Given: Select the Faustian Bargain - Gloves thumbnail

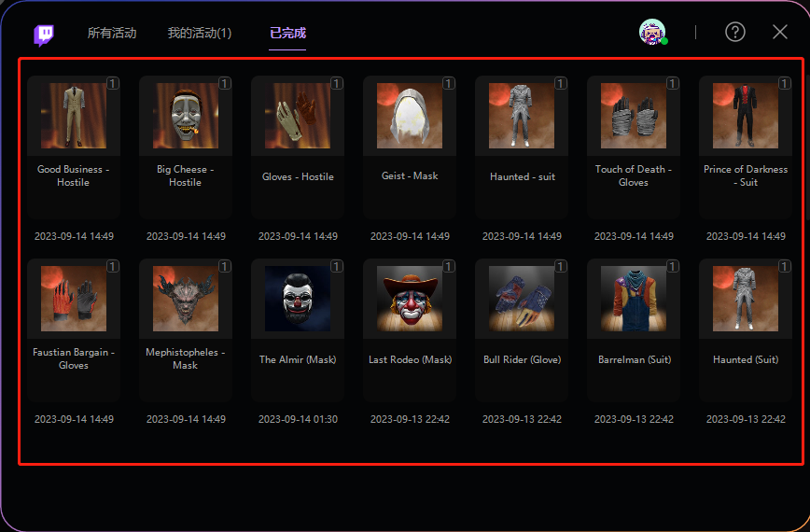Looking at the screenshot, I should tap(74, 299).
